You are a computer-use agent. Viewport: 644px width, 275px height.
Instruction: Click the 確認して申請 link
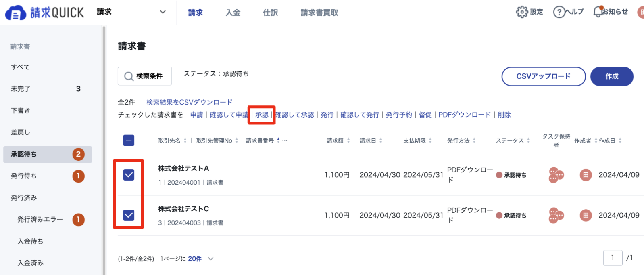(x=229, y=115)
